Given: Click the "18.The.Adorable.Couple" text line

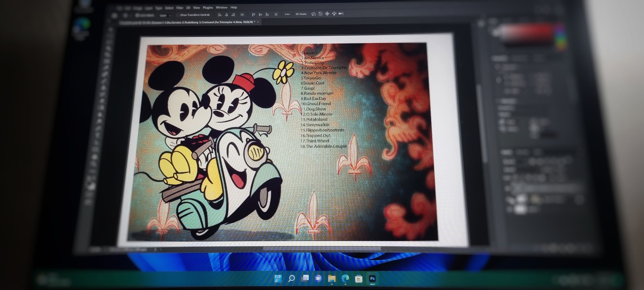Looking at the screenshot, I should click(323, 146).
